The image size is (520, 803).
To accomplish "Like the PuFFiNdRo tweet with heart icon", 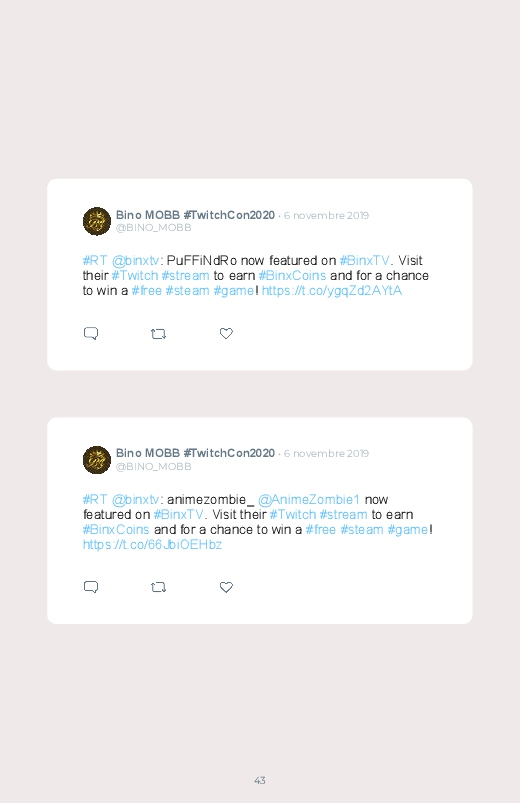I will coord(226,333).
